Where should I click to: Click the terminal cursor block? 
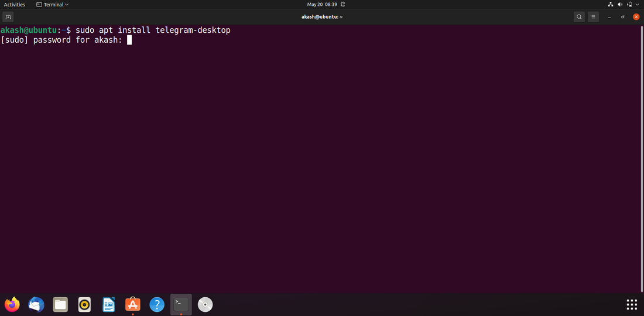(x=129, y=40)
